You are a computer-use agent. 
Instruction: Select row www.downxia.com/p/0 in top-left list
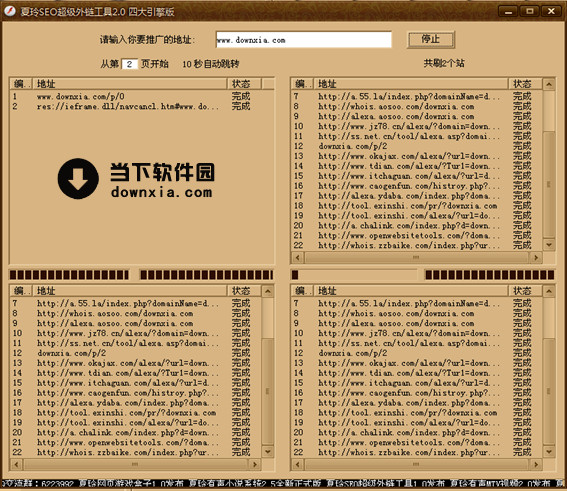click(135, 97)
